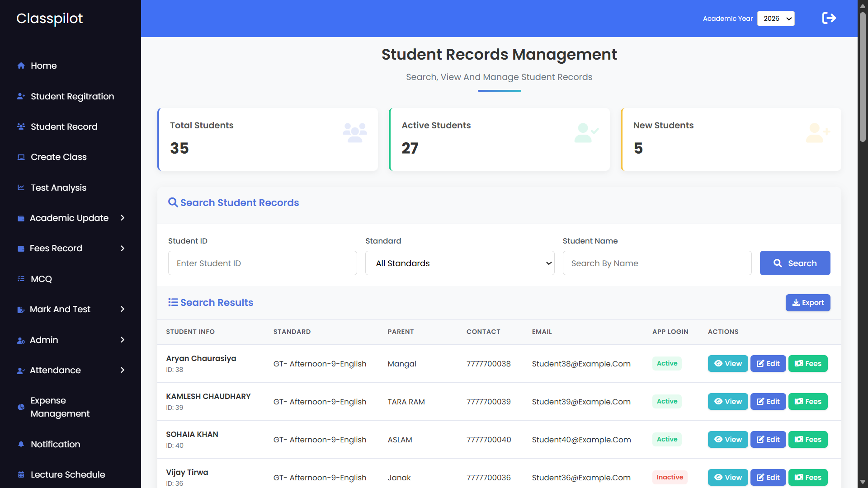View Vijay Tirwa's record
This screenshot has height=488, width=868.
pos(728,478)
